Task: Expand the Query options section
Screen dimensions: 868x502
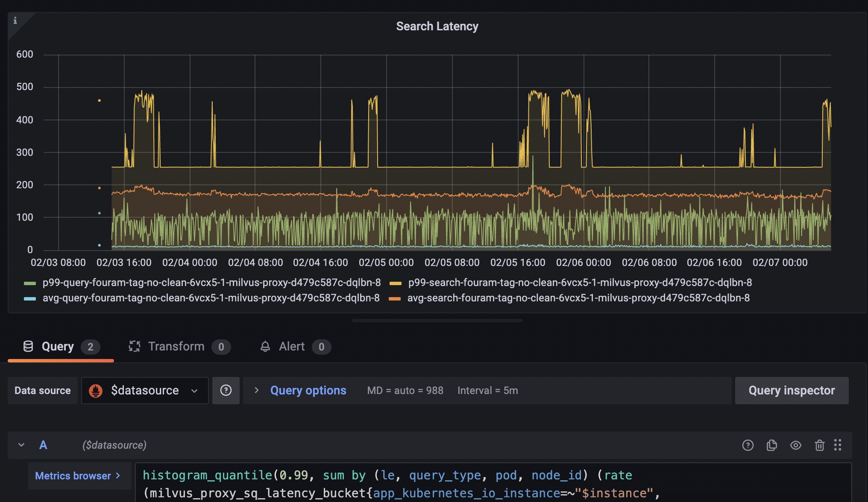Action: 308,390
